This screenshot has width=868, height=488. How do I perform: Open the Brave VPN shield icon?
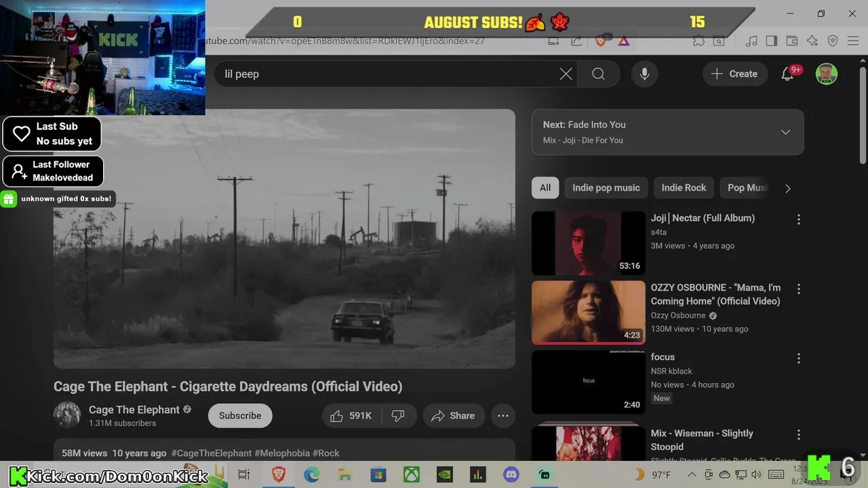coord(833,41)
